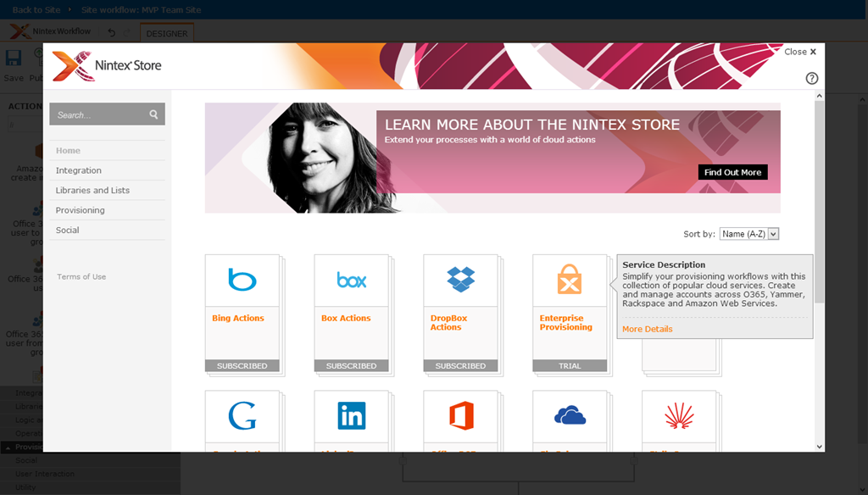The height and width of the screenshot is (495, 868).
Task: Select the Social category
Action: tap(67, 231)
